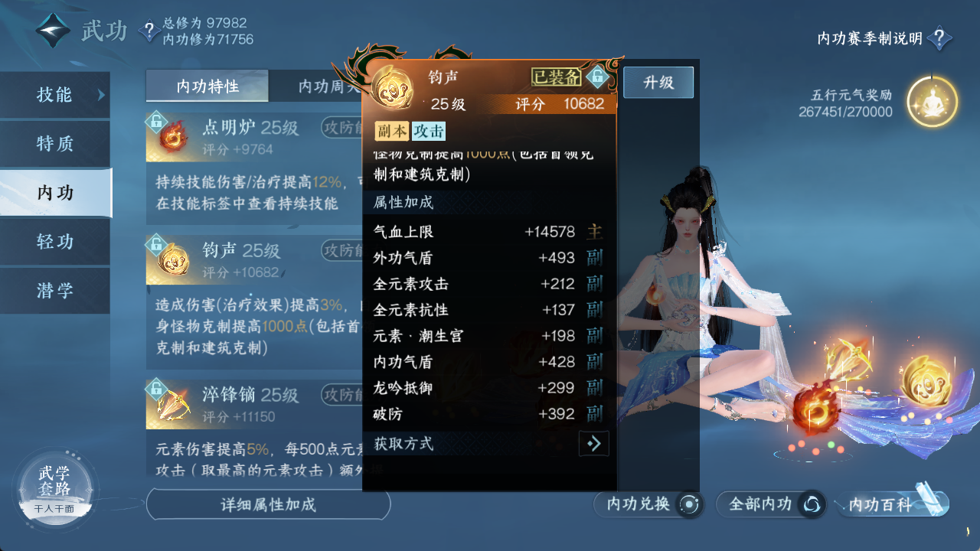Expand the 技能 sidebar arrow

pyautogui.click(x=100, y=95)
